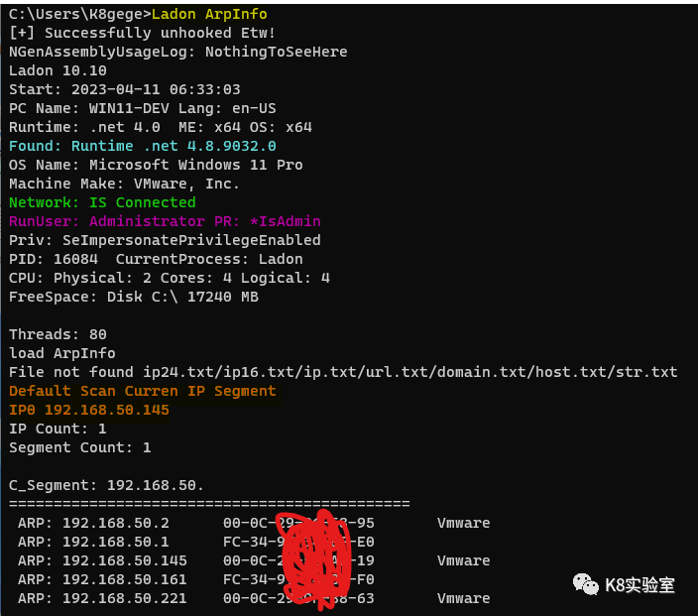Click magenta "RunUser: Administrator PR: *IsAdmin" line

(x=165, y=221)
